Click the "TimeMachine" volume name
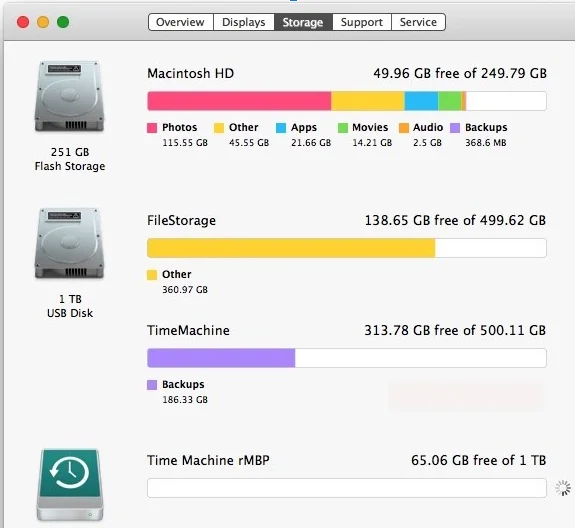575x528 pixels. (x=188, y=330)
